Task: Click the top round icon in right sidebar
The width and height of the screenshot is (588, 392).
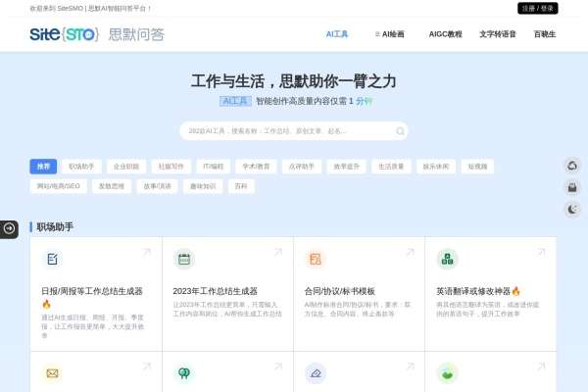Action: click(x=572, y=167)
